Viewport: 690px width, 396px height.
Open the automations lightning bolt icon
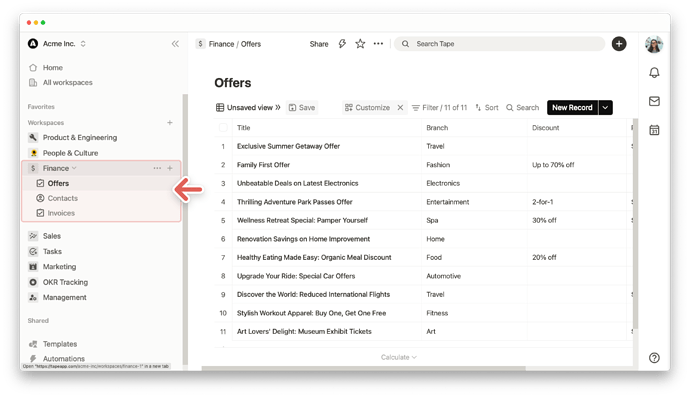[342, 44]
